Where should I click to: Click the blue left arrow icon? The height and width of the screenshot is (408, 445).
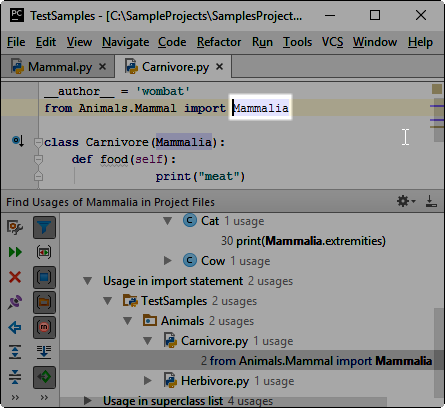[15, 327]
